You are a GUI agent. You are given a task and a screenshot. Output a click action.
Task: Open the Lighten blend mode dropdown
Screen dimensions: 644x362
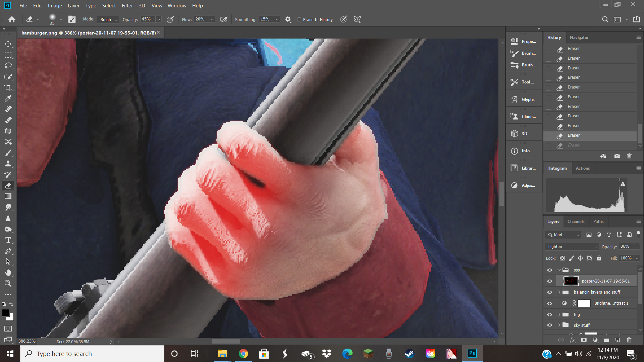click(572, 247)
